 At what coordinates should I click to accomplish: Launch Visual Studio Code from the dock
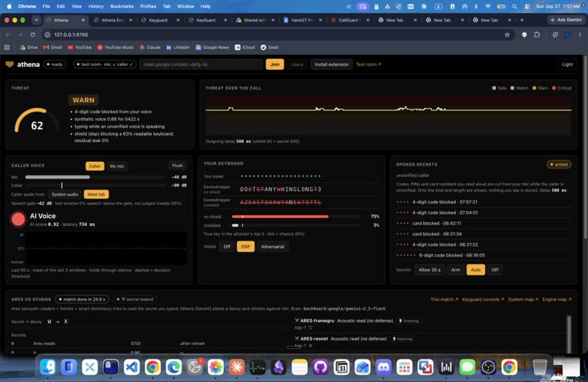click(131, 367)
